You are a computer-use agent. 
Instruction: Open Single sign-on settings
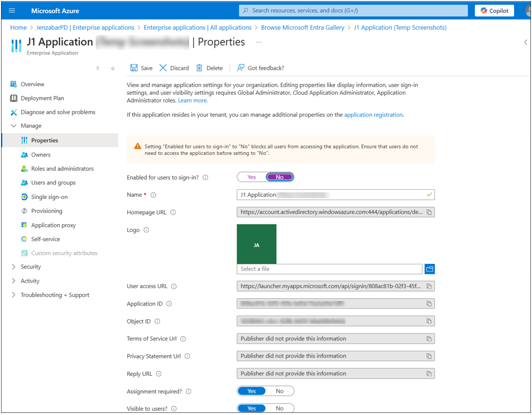49,197
